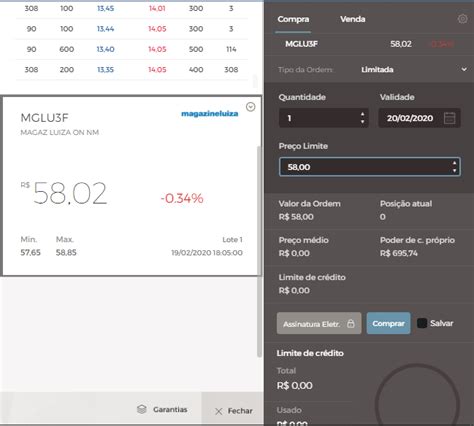Click the Posição atual value 0
474x426 pixels.
point(383,217)
